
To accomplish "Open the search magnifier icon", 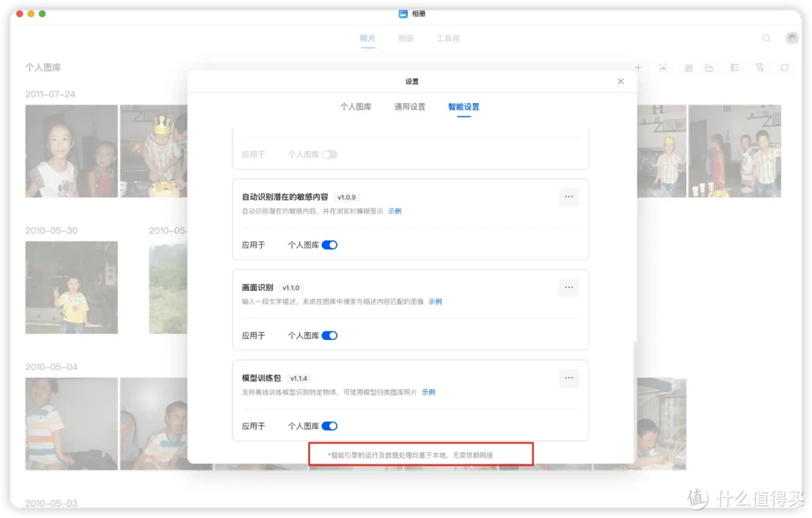I will pos(766,38).
